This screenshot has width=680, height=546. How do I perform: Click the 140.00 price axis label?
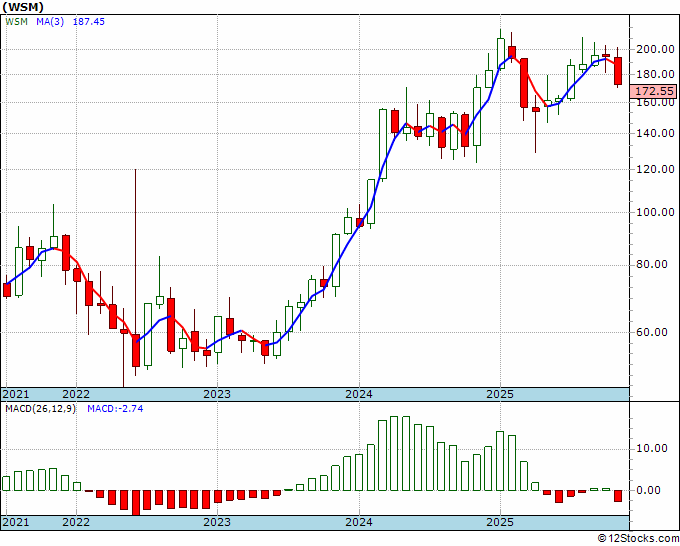click(x=655, y=133)
